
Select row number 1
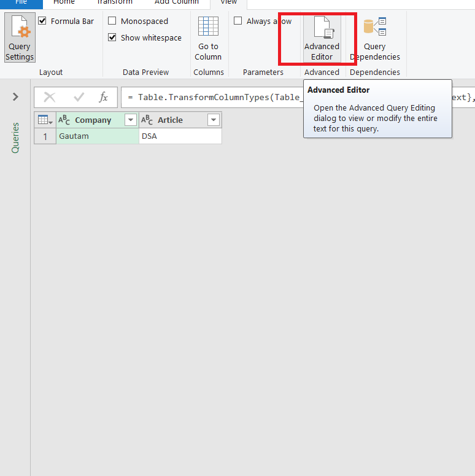coord(45,136)
